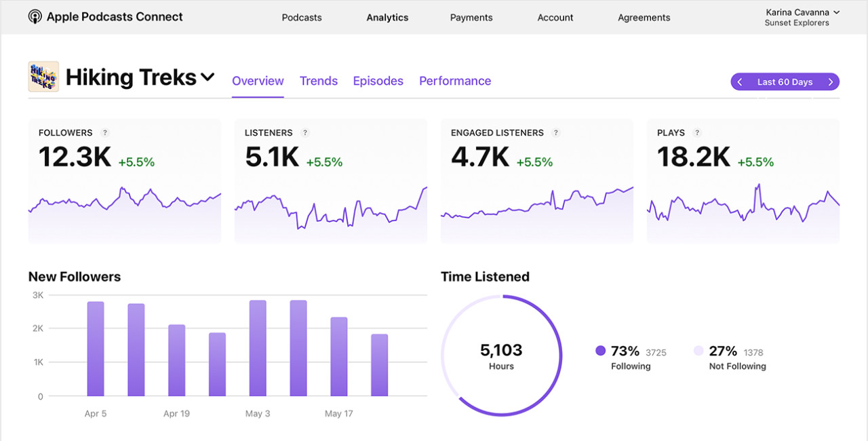Screen dimensions: 868x441
Task: Switch to the Trends tab
Action: 319,81
